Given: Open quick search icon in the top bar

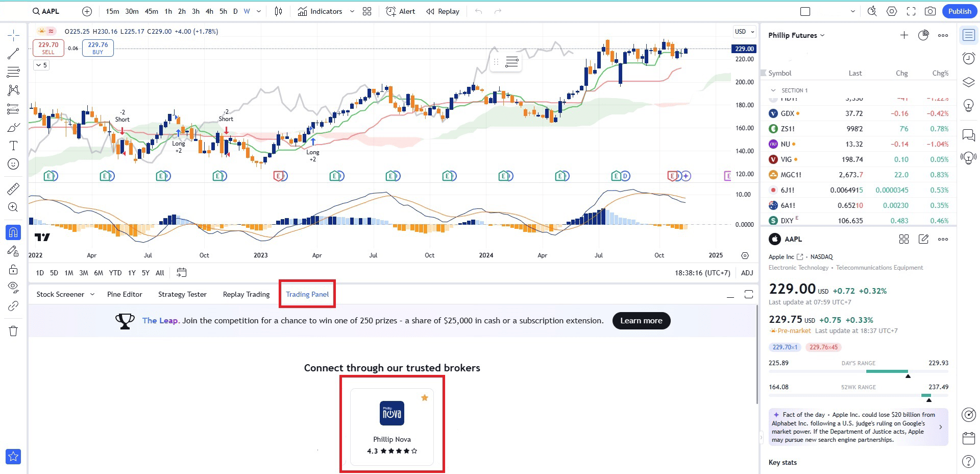Looking at the screenshot, I should coord(872,11).
